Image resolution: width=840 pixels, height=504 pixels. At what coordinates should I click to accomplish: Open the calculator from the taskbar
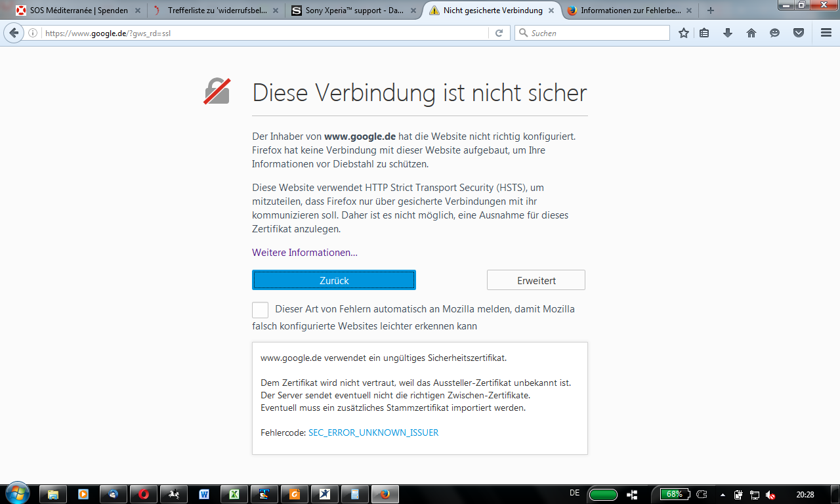(355, 494)
